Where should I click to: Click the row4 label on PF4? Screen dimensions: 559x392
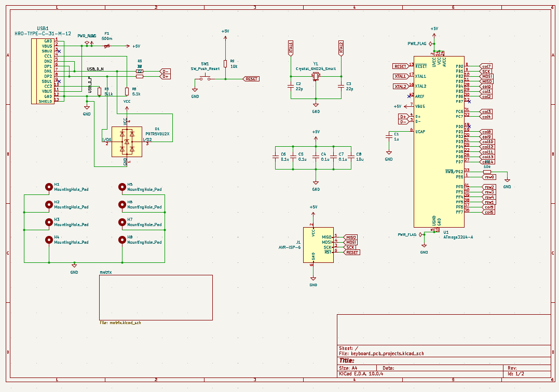click(x=488, y=197)
